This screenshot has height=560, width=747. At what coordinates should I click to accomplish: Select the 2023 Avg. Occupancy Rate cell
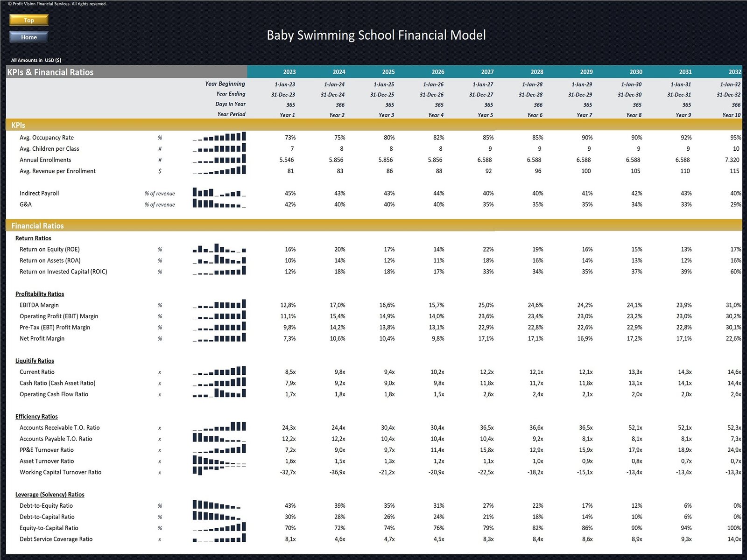coord(290,138)
